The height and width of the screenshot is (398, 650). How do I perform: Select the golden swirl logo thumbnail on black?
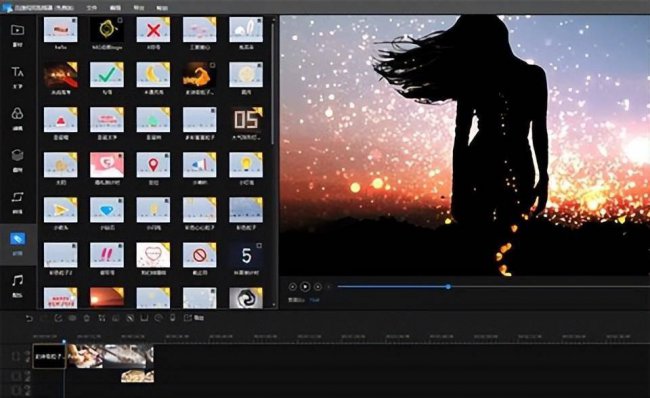point(107,30)
